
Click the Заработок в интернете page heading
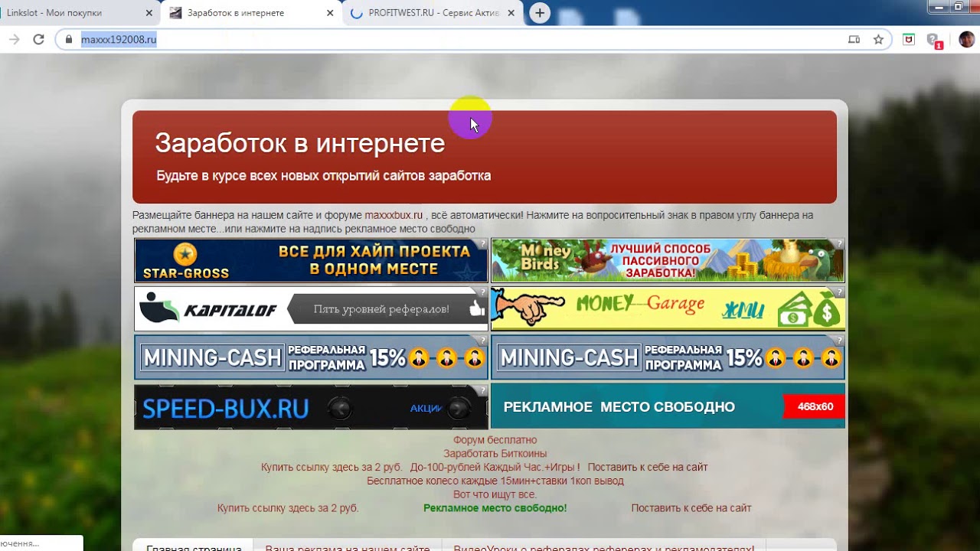(x=300, y=143)
